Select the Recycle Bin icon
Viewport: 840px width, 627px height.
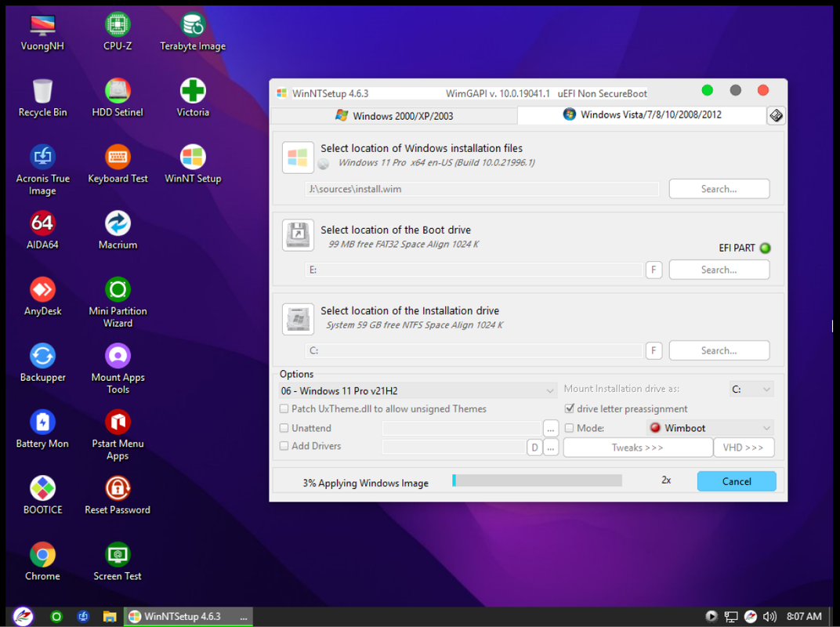click(x=42, y=98)
